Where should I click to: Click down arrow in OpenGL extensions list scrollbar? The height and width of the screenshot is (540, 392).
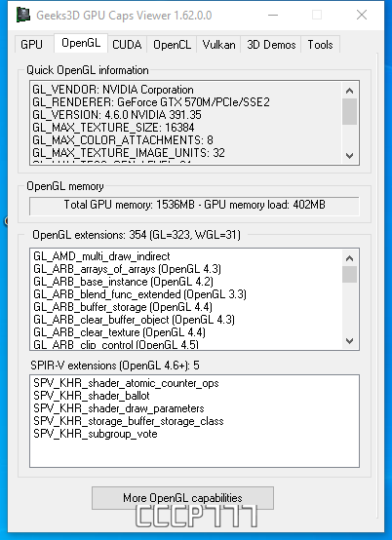349,341
